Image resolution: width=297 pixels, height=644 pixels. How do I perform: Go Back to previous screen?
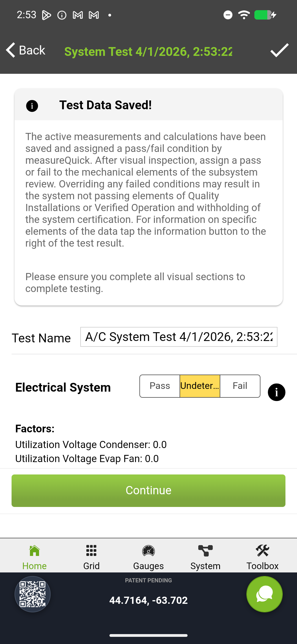[26, 50]
